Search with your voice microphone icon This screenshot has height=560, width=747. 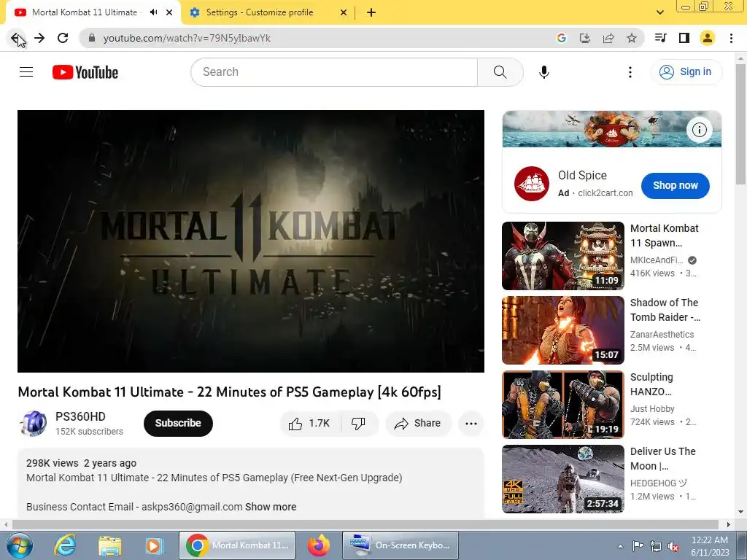pos(544,72)
